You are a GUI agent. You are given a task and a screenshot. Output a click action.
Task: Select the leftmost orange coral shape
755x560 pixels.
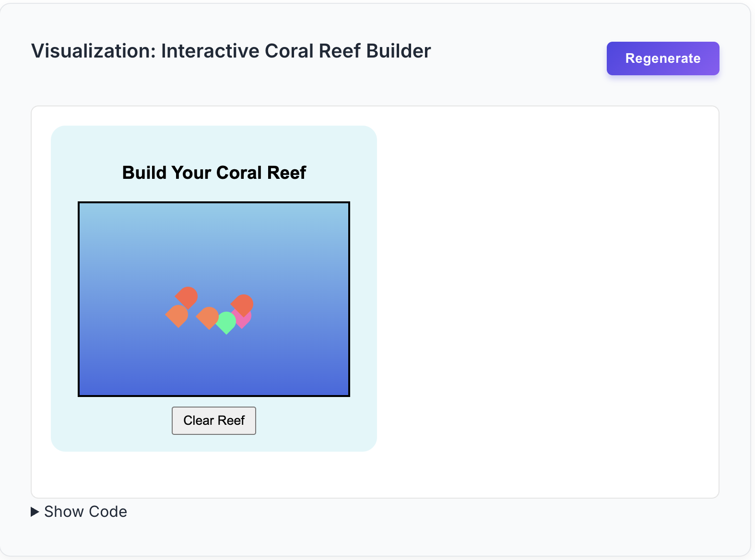click(177, 316)
